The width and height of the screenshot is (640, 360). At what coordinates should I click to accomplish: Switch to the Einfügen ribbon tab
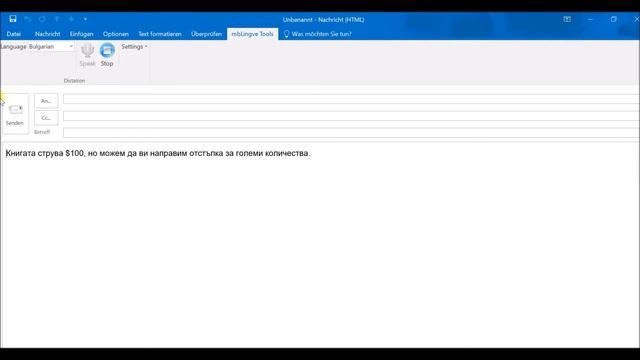[x=81, y=34]
